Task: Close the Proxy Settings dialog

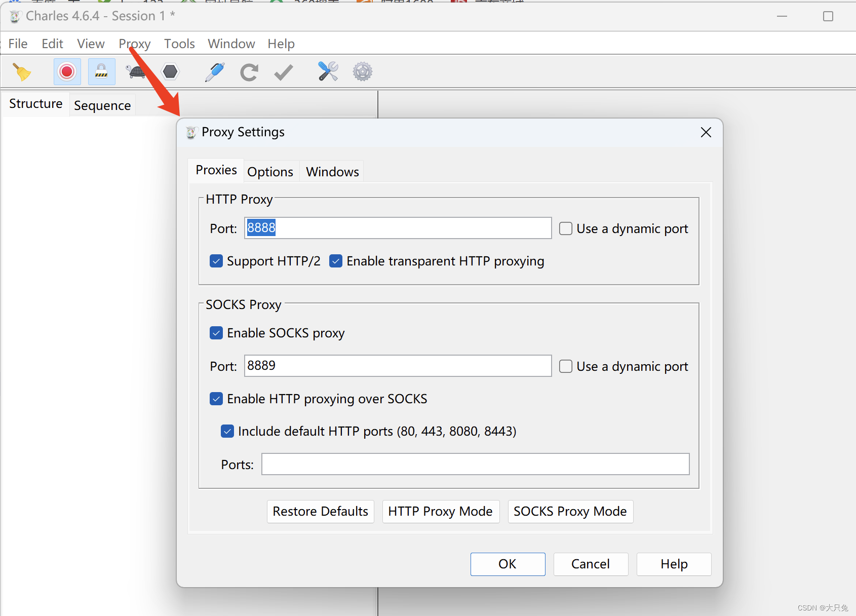Action: pos(706,132)
